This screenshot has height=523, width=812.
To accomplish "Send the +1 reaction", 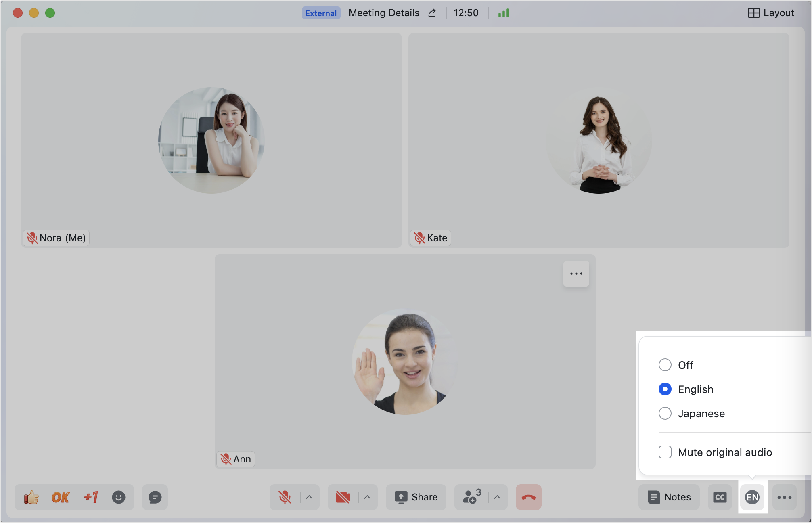I will [91, 497].
